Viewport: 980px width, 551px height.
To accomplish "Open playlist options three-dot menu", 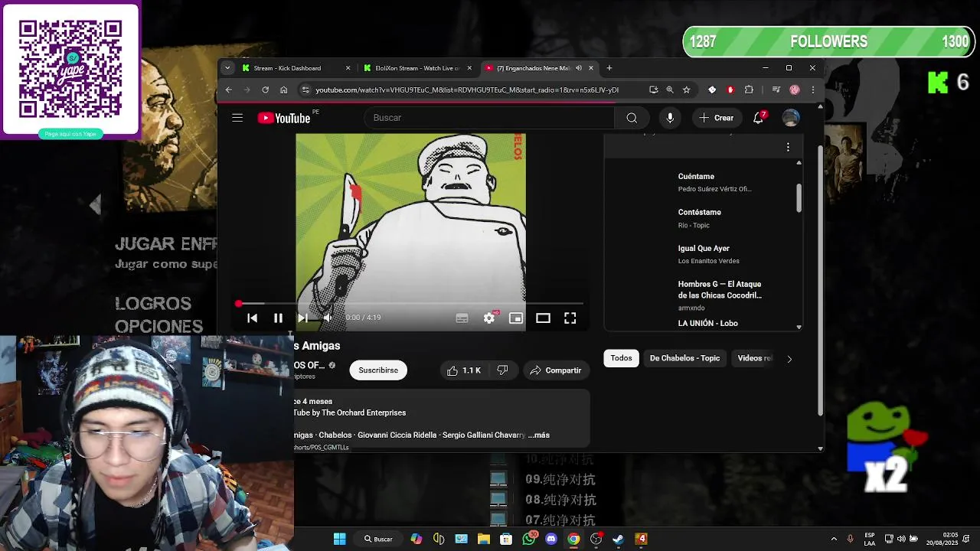I will coord(788,147).
